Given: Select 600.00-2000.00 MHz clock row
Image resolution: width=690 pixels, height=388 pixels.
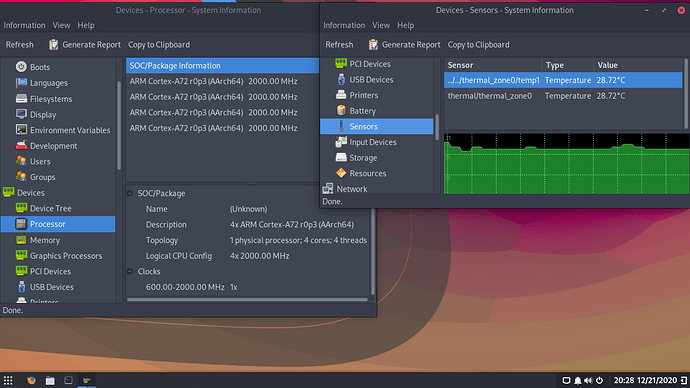Looking at the screenshot, I should (x=249, y=287).
